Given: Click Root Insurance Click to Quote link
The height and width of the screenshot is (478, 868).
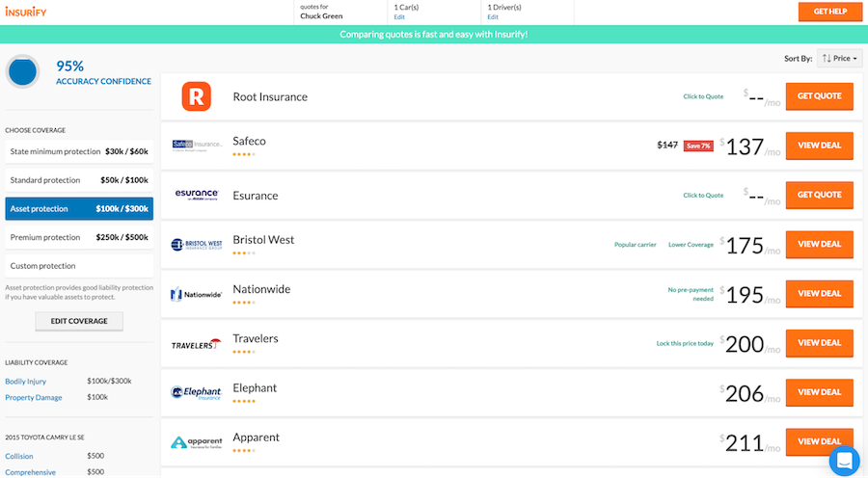Looking at the screenshot, I should [x=703, y=96].
